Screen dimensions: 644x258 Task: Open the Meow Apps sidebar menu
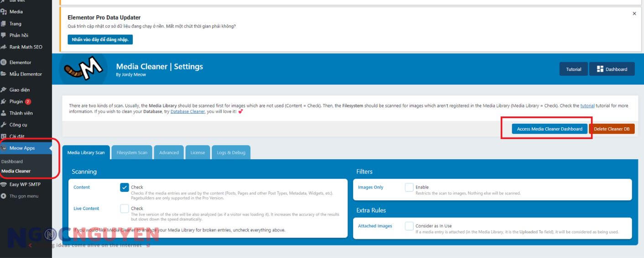click(22, 148)
